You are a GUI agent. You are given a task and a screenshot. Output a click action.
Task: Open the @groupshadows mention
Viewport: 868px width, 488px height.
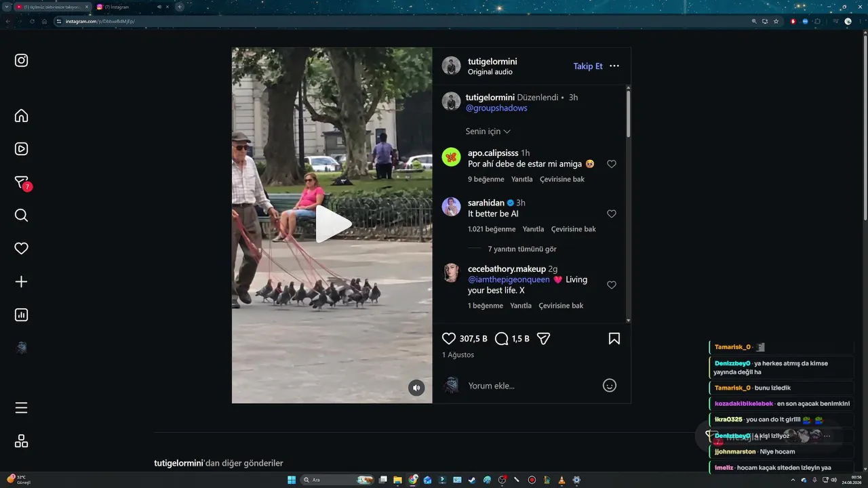[x=496, y=108]
